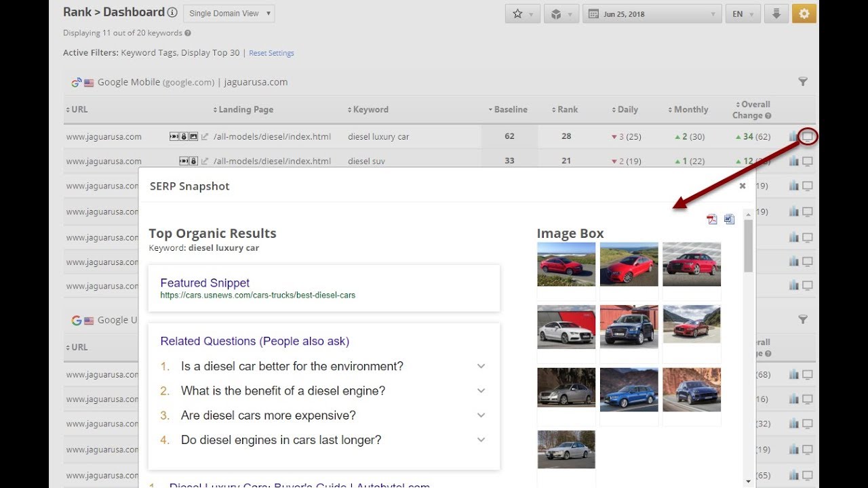The width and height of the screenshot is (868, 488).
Task: Open filter funnel for second Google section
Action: pos(803,320)
